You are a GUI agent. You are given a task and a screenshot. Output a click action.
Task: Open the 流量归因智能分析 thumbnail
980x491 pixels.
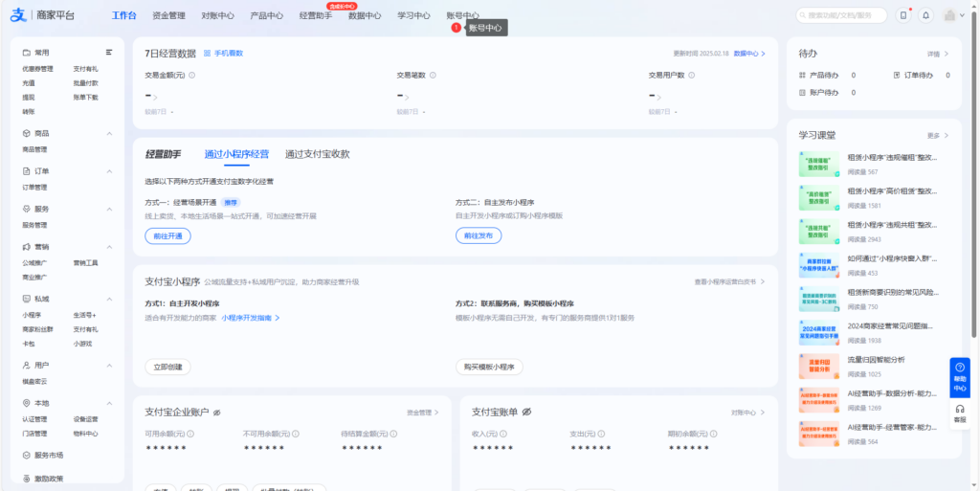click(819, 367)
